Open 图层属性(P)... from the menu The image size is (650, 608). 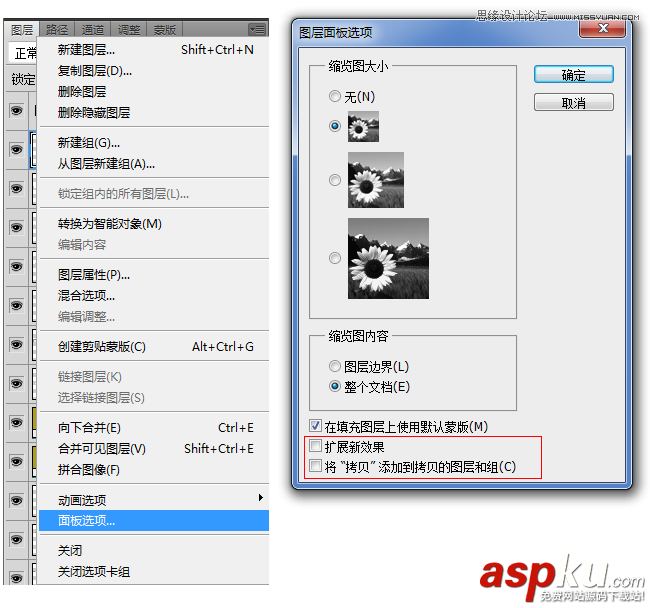(154, 275)
